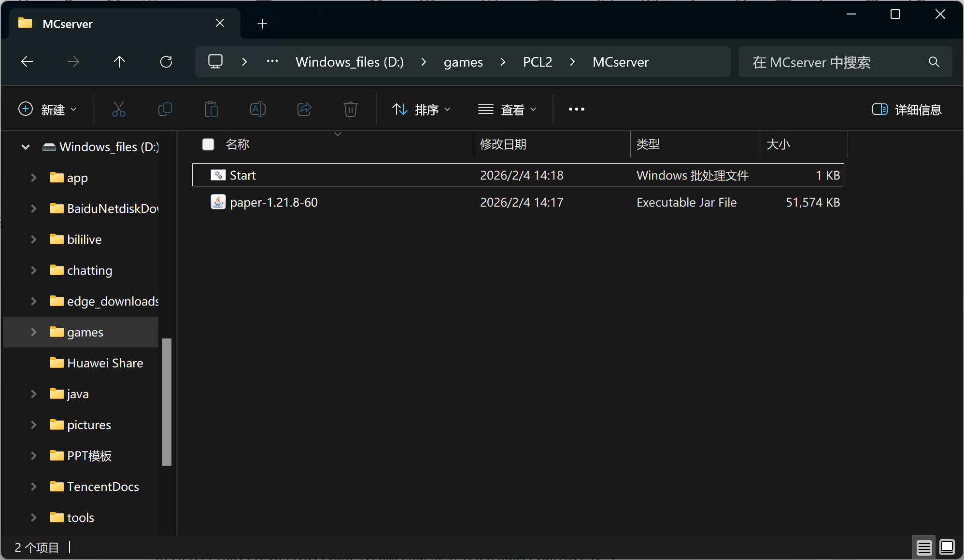Select the paper-1.21.8-60 jar file
This screenshot has height=560, width=964.
click(273, 202)
